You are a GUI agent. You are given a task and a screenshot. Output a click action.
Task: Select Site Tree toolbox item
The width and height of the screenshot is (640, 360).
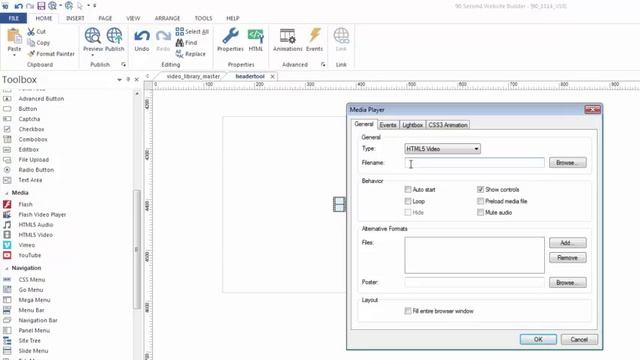[x=29, y=340]
